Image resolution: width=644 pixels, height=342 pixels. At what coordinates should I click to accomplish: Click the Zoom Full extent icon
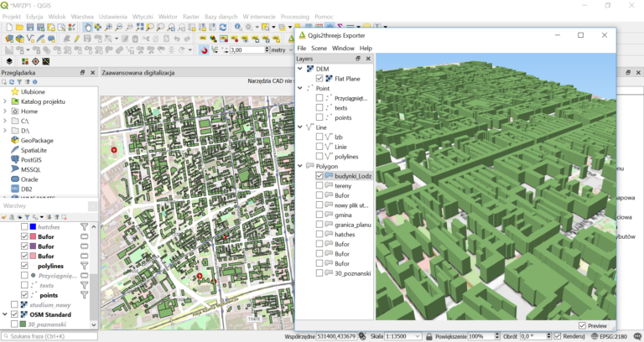click(140, 27)
